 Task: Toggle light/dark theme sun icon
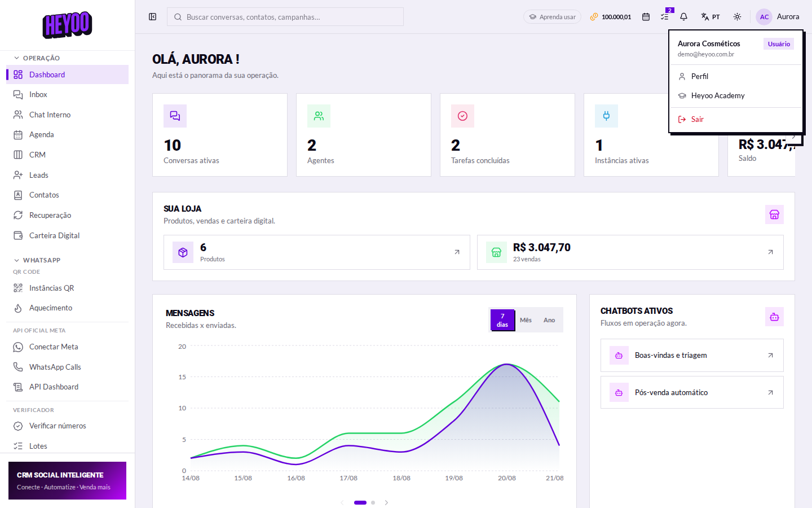(x=737, y=17)
